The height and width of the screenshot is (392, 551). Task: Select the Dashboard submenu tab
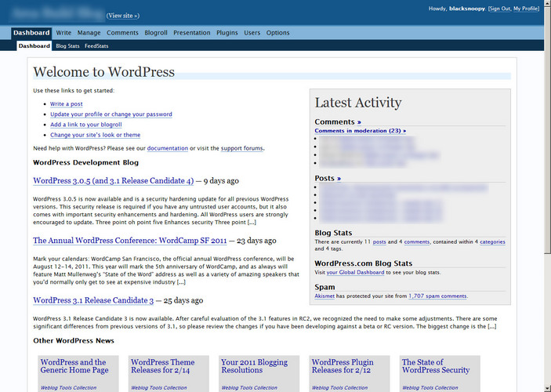coord(34,45)
